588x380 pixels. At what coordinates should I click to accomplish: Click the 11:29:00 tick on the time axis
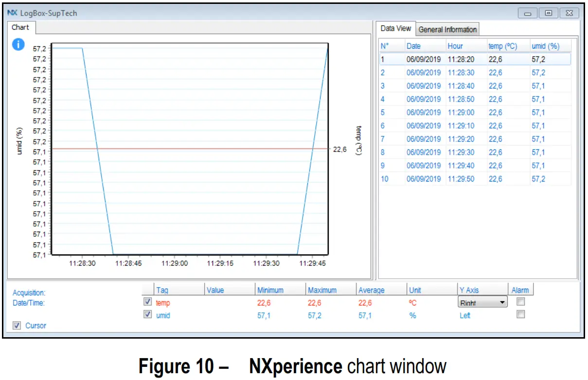coord(175,263)
